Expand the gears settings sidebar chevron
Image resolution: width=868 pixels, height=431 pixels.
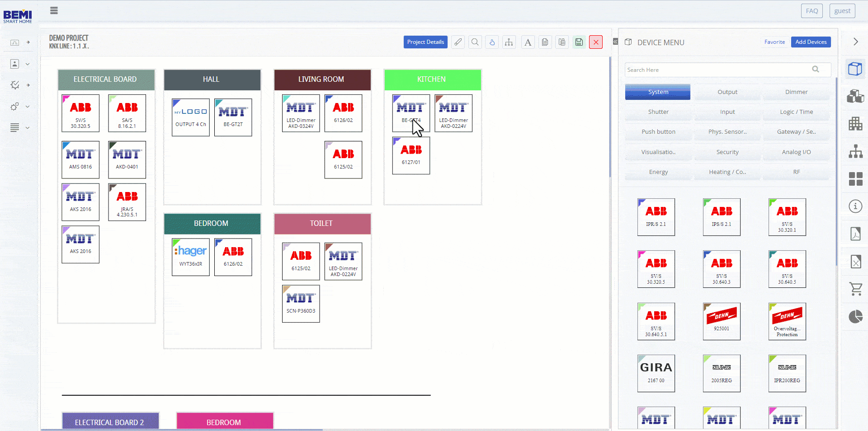click(x=28, y=107)
